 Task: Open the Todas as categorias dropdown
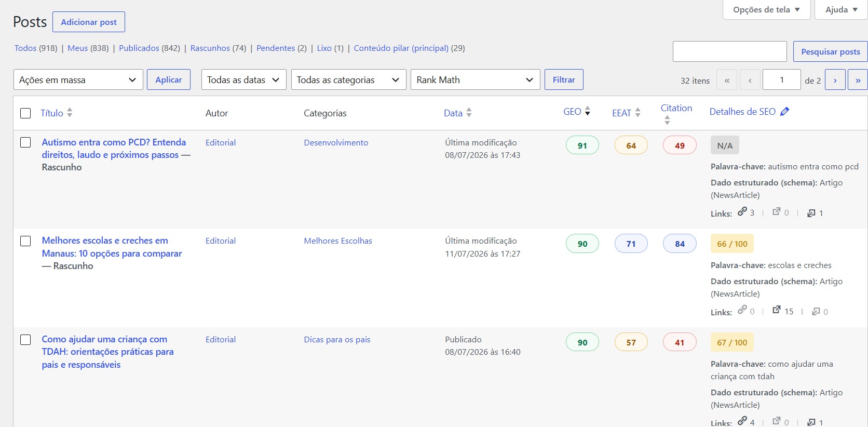coord(349,79)
